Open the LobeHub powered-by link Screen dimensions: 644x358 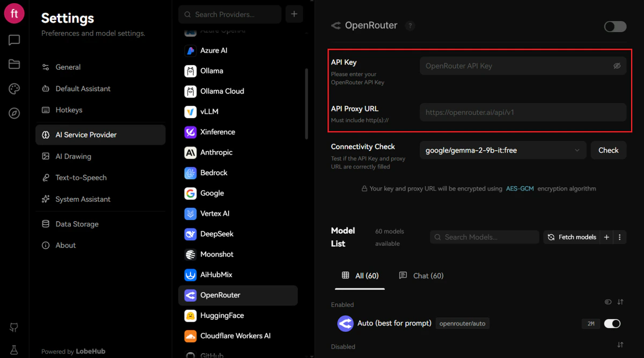click(x=91, y=352)
